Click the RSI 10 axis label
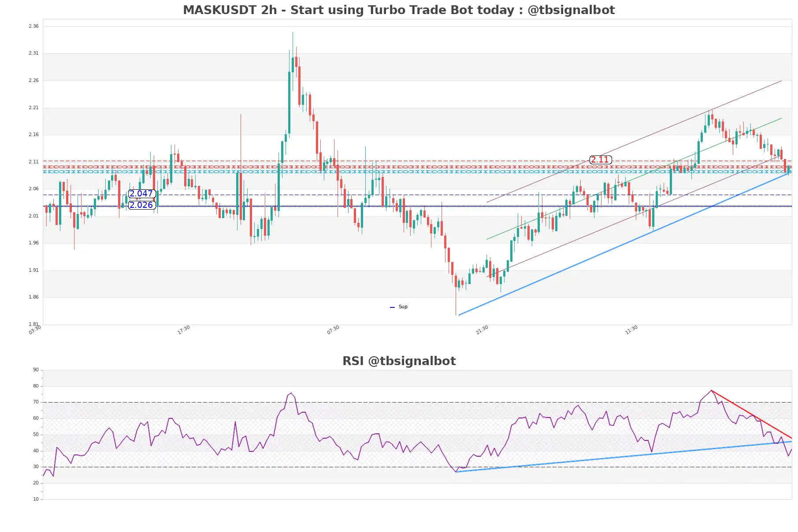798x532 pixels. tap(36, 499)
